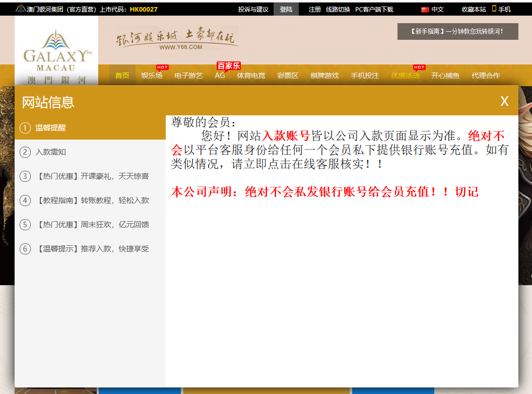Select 转账教程，轻松入款 sidebar item

(x=90, y=200)
